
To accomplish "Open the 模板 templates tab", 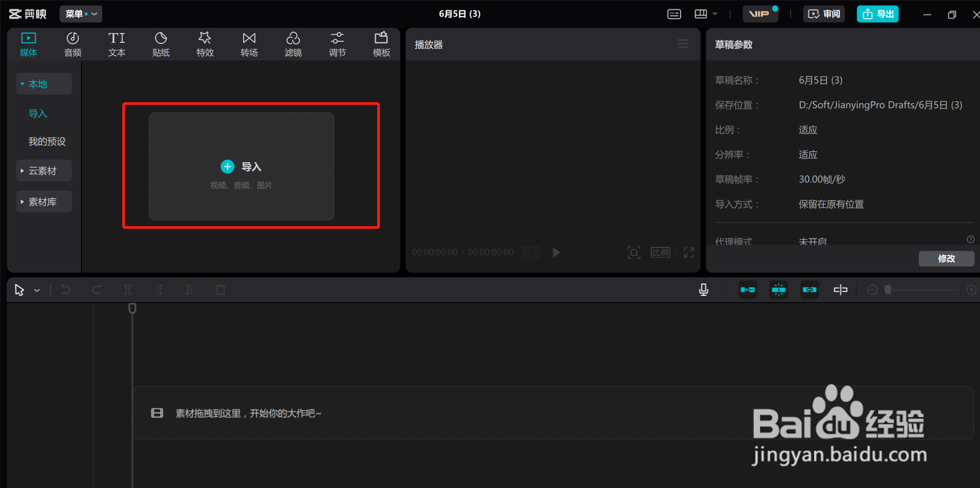I will [381, 44].
